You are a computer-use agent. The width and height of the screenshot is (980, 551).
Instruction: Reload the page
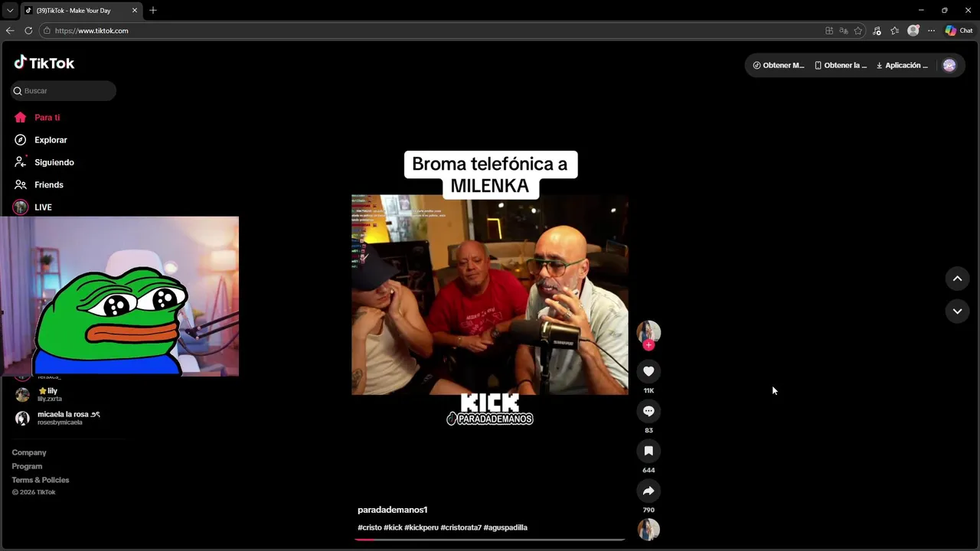tap(28, 31)
